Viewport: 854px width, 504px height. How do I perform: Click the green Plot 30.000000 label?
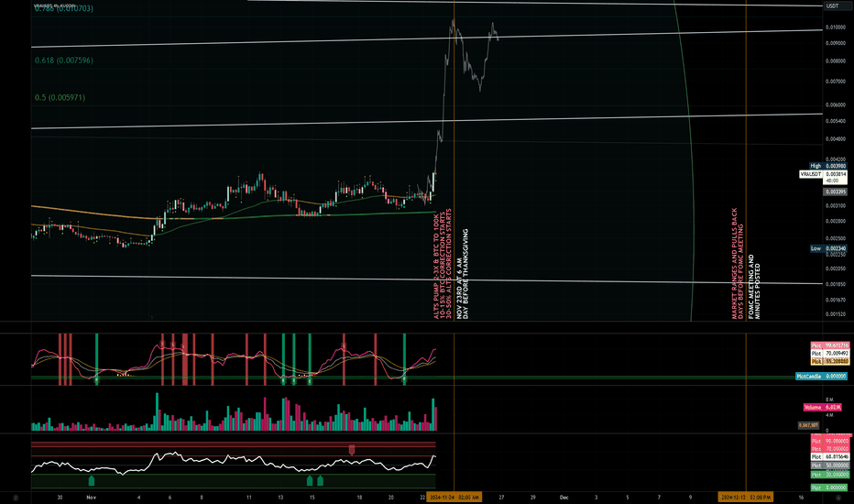830,475
